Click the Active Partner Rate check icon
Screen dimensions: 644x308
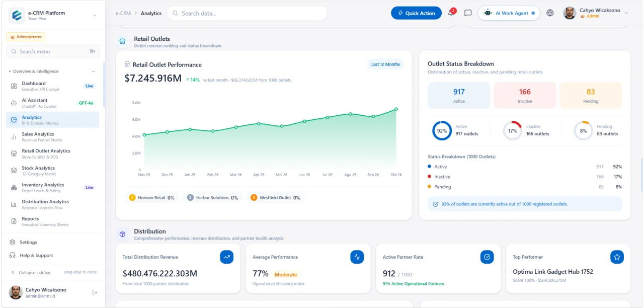(x=487, y=257)
